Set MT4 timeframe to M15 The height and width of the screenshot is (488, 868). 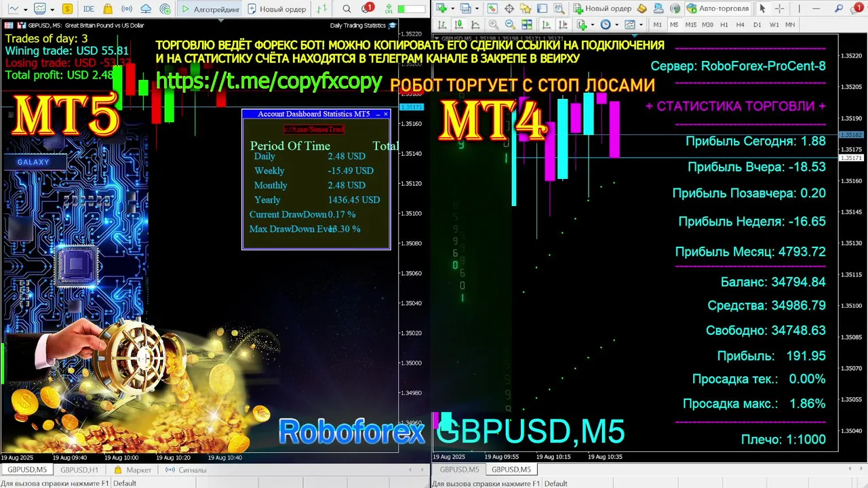point(690,24)
